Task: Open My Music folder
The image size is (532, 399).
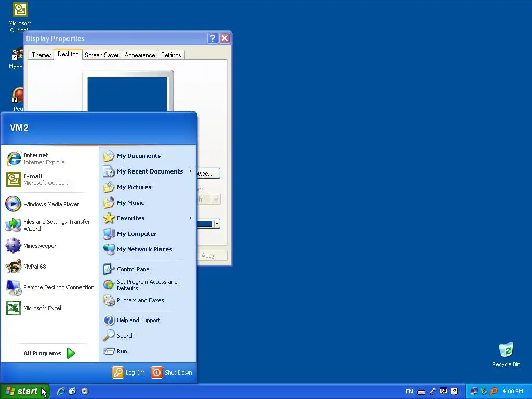Action: coord(148,203)
